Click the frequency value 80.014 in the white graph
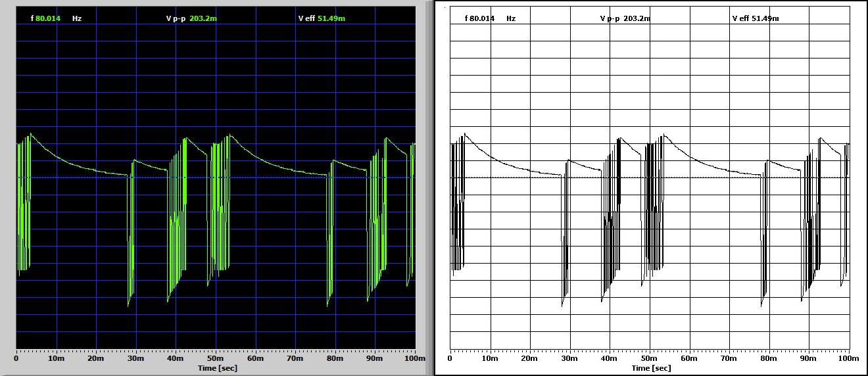Image resolution: width=868 pixels, height=376 pixels. click(483, 18)
